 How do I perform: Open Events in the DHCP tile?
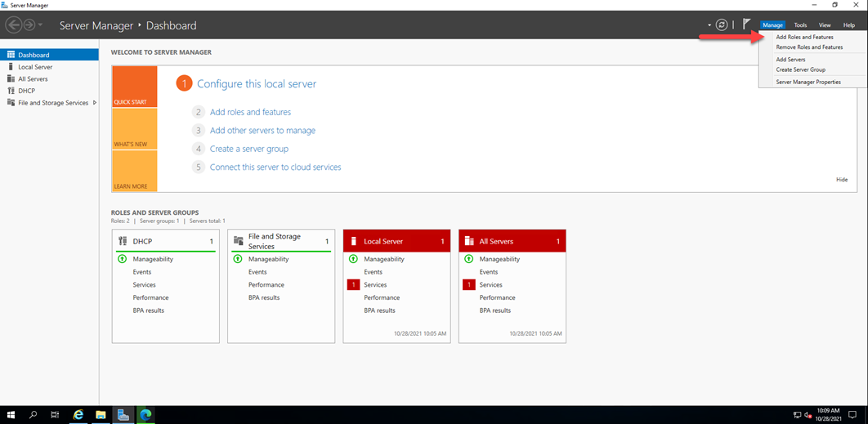[x=142, y=272]
